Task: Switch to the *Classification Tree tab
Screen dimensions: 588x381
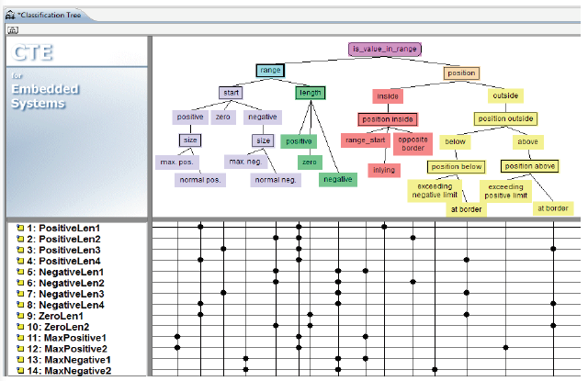Action: click(49, 15)
